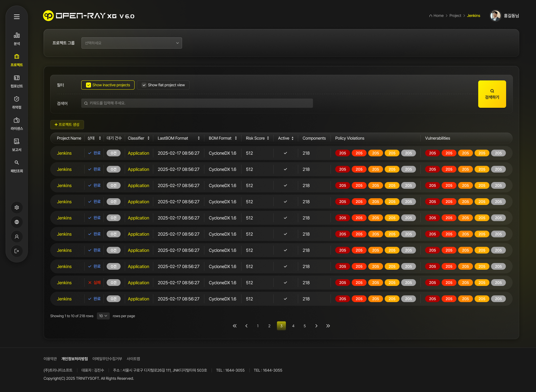Go to pagination page 4
536x392 pixels.
293,326
